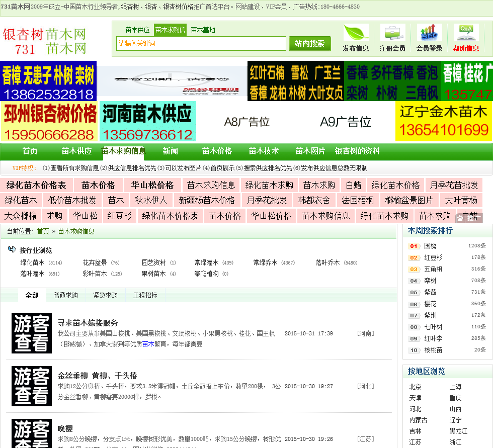Open the 晚樱 listing title
The image size is (493, 448).
tap(65, 428)
